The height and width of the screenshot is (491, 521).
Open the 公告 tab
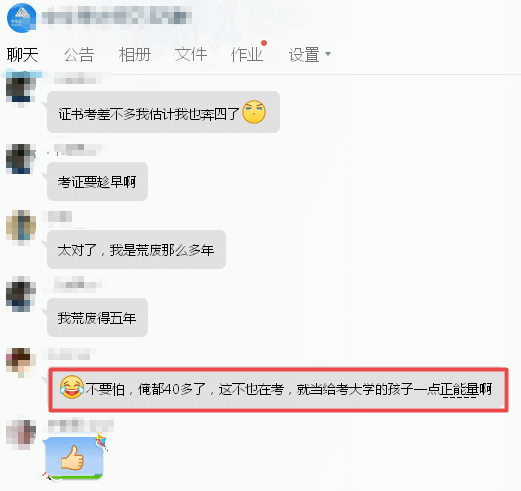coord(79,55)
